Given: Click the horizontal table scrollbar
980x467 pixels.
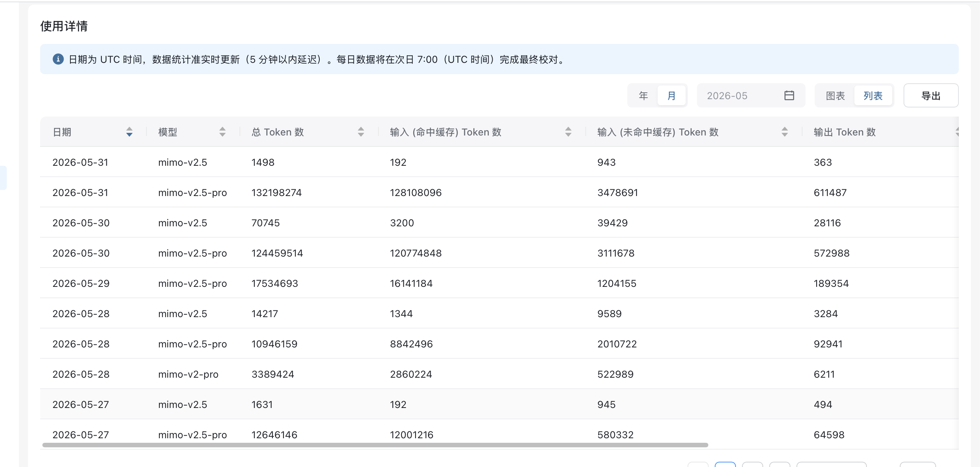Looking at the screenshot, I should 375,445.
